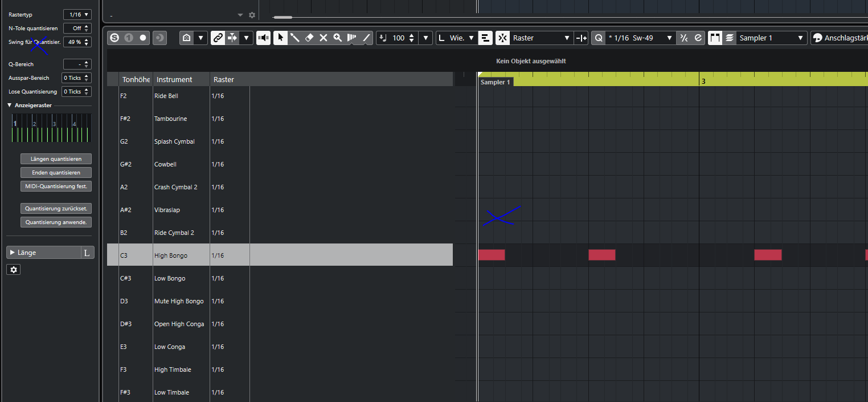Select the Drumstick tool
Image resolution: width=868 pixels, height=402 pixels.
294,38
